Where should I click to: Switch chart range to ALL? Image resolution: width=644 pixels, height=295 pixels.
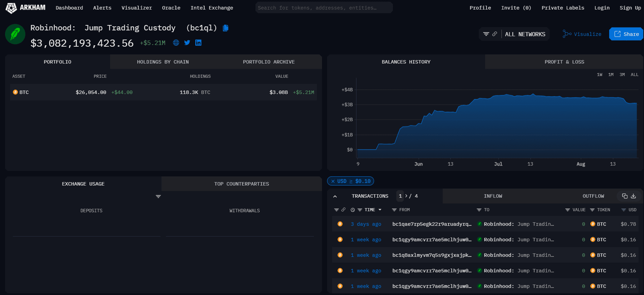point(634,75)
